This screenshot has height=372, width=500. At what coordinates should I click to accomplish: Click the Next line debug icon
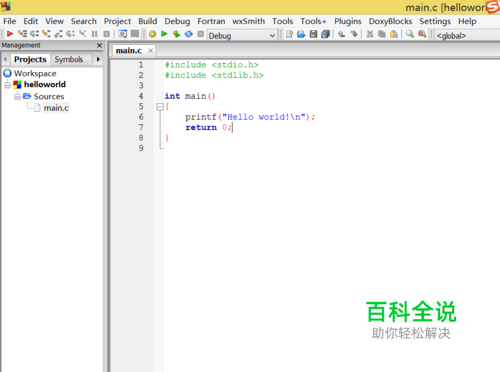pyautogui.click(x=34, y=34)
